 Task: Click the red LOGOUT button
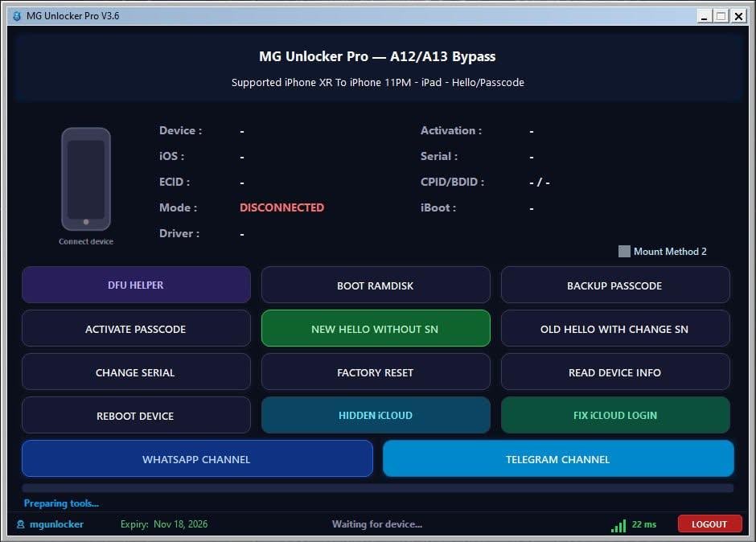709,524
